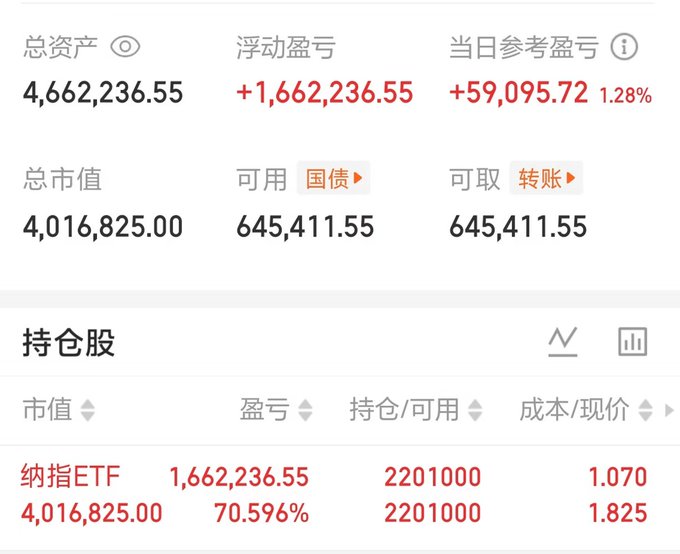Viewport: 680px width, 554px height.
Task: Click daily profit value +59,095.72
Action: 519,93
